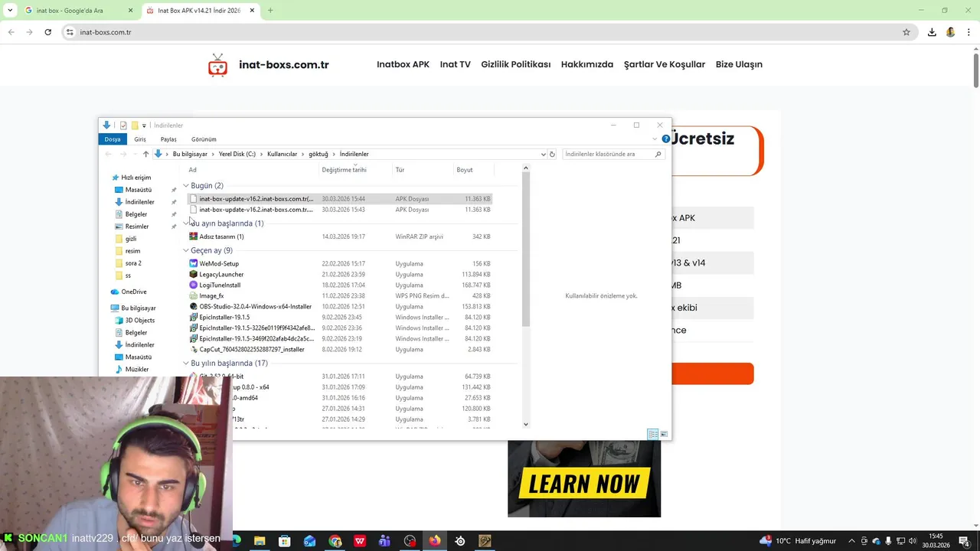Open Customize Quick Access Toolbar dropdown

point(144,126)
